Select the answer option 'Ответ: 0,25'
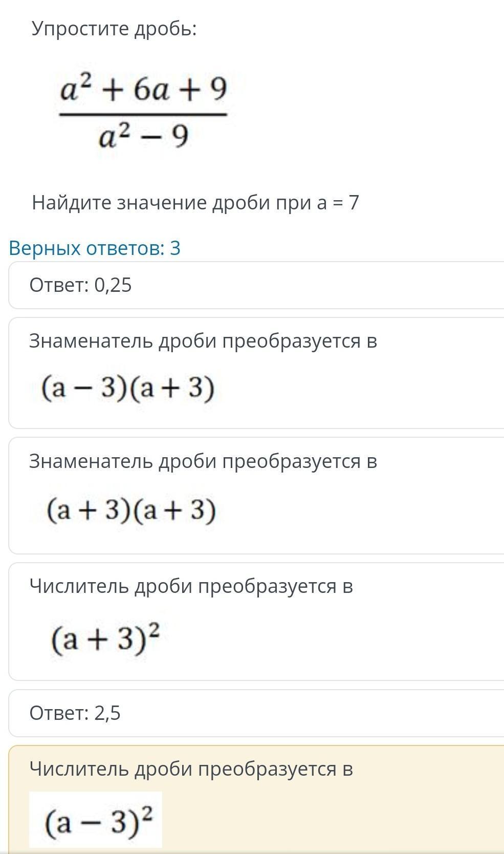504x854 pixels. click(x=256, y=285)
